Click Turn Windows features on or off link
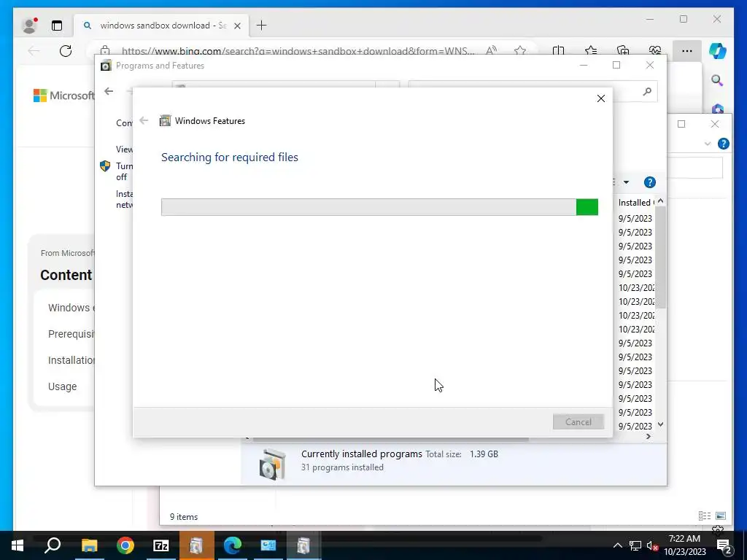 point(124,171)
